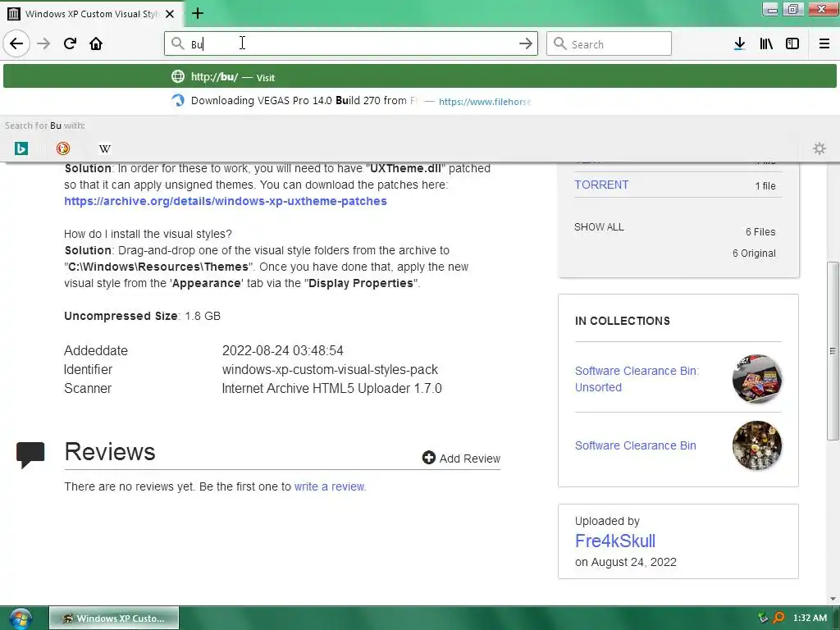This screenshot has height=630, width=840.
Task: Toggle the sidebar view icon
Action: click(792, 43)
